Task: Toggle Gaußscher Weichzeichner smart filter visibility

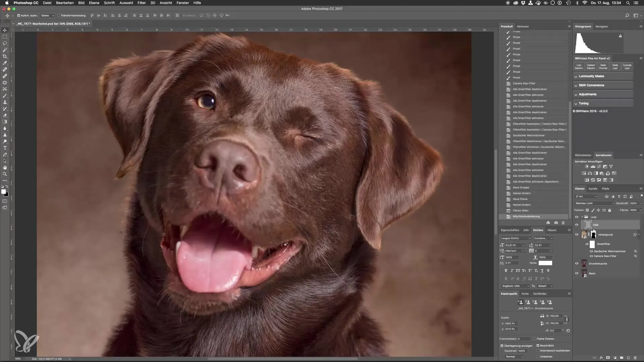Action: coord(591,251)
